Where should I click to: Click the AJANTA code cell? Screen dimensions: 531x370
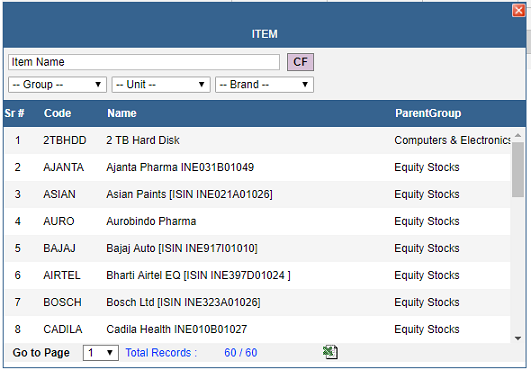(x=63, y=167)
